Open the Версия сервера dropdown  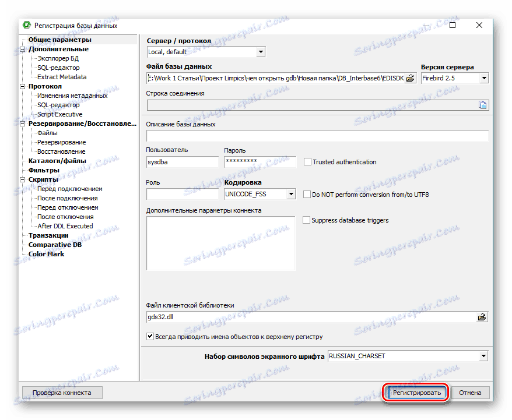point(484,78)
